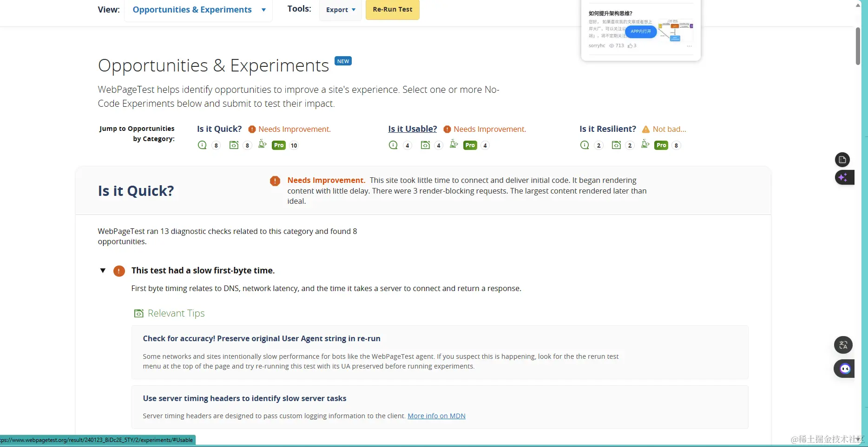Jump to the Is it Quick? category

click(219, 129)
